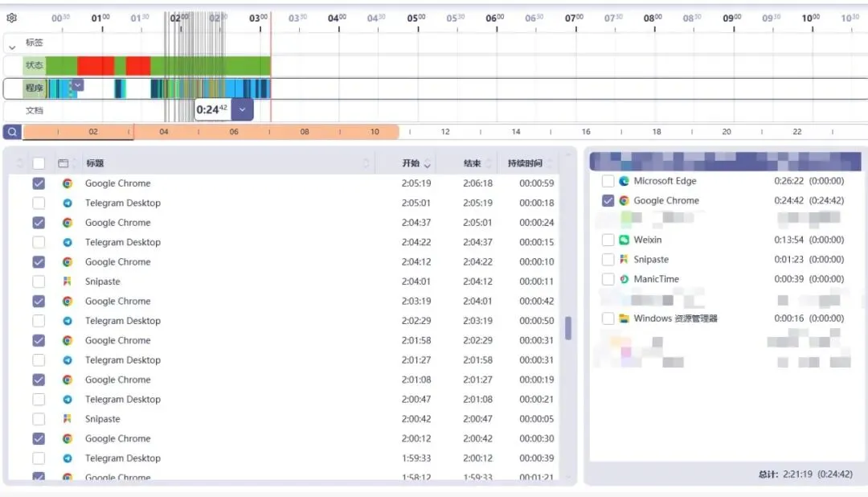Sort the list by 结束 column

tap(473, 163)
